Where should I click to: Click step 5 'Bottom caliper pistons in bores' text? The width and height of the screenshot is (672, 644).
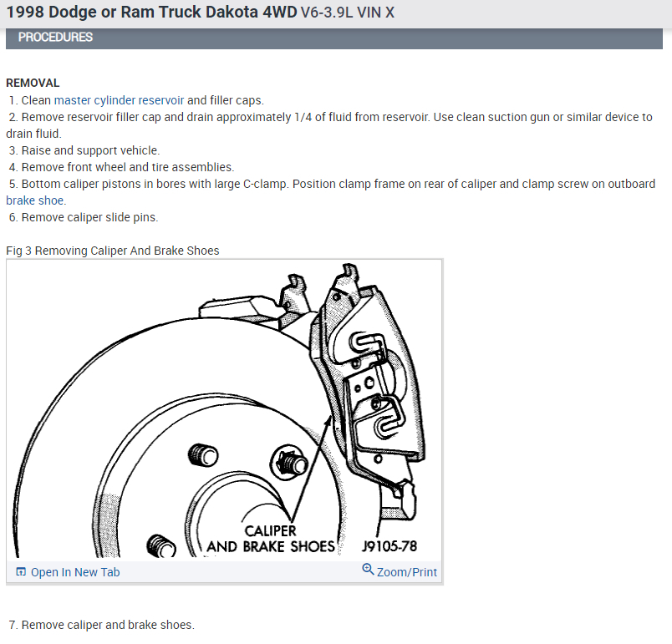[x=330, y=192]
